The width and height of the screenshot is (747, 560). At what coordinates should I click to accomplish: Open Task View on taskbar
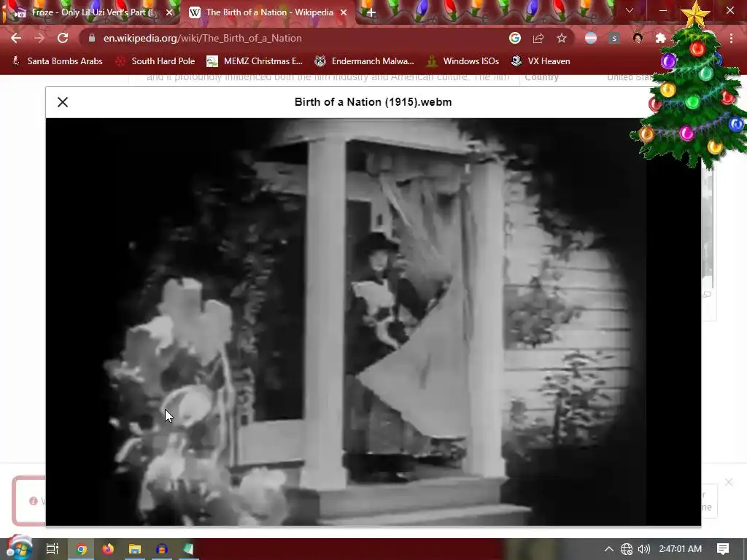[53, 549]
